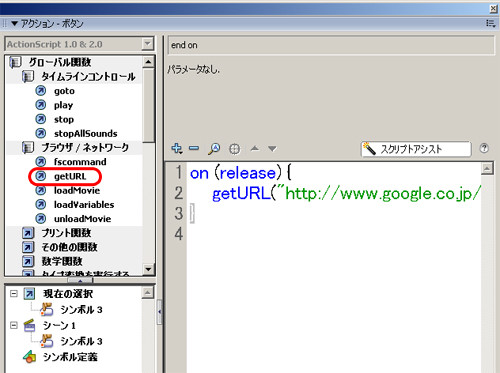Click the script navigator scroll up arrow

(x=147, y=293)
